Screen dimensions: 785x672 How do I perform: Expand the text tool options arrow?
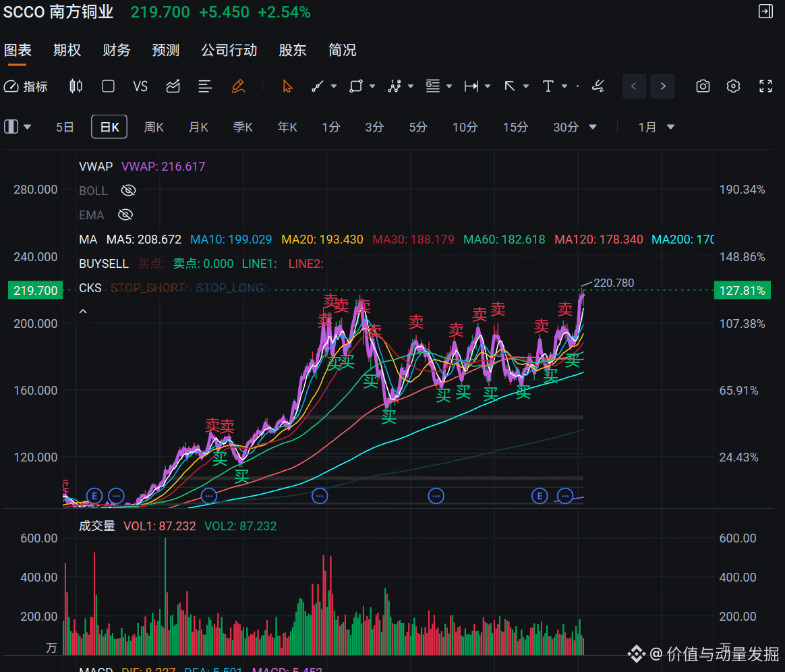(x=564, y=86)
